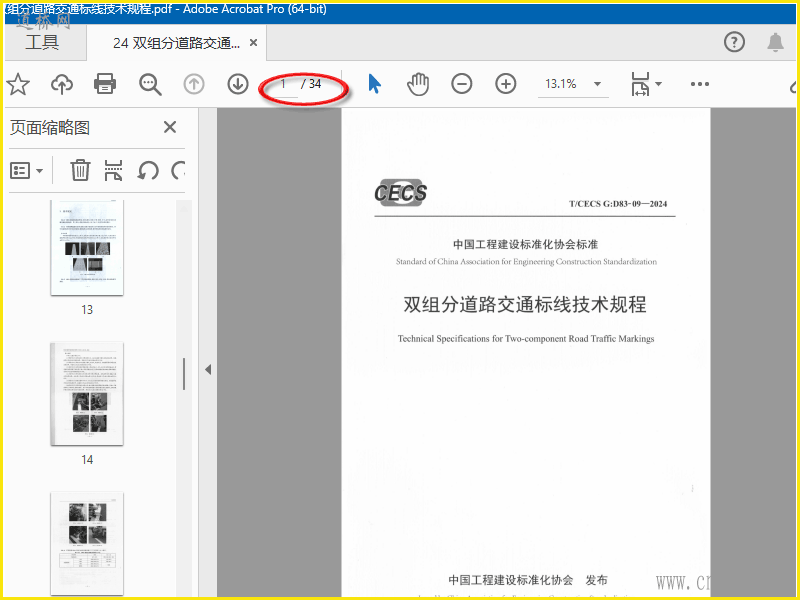Screen dimensions: 800x600
Task: Click the CECS logo on page
Action: click(401, 193)
